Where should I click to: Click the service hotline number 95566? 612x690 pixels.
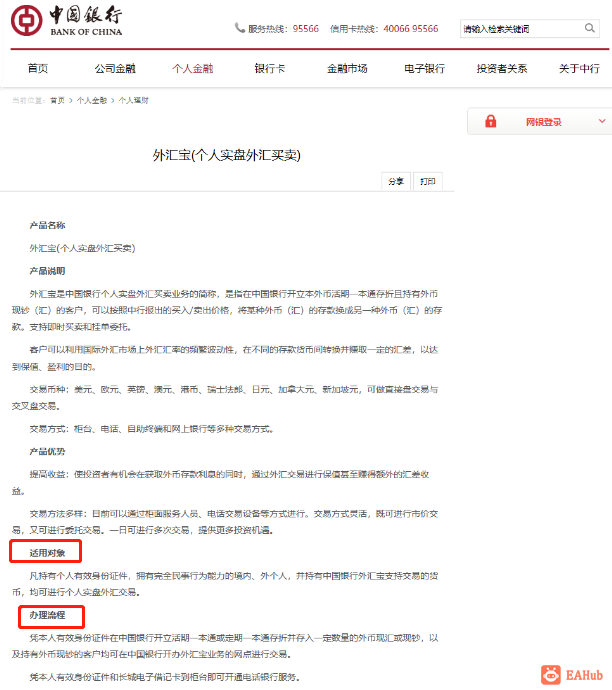306,29
